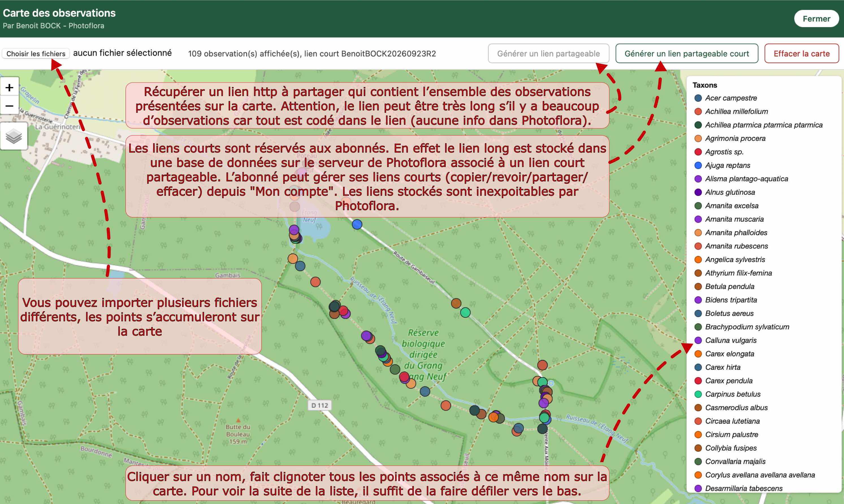Click Générer un lien partageable

(548, 53)
